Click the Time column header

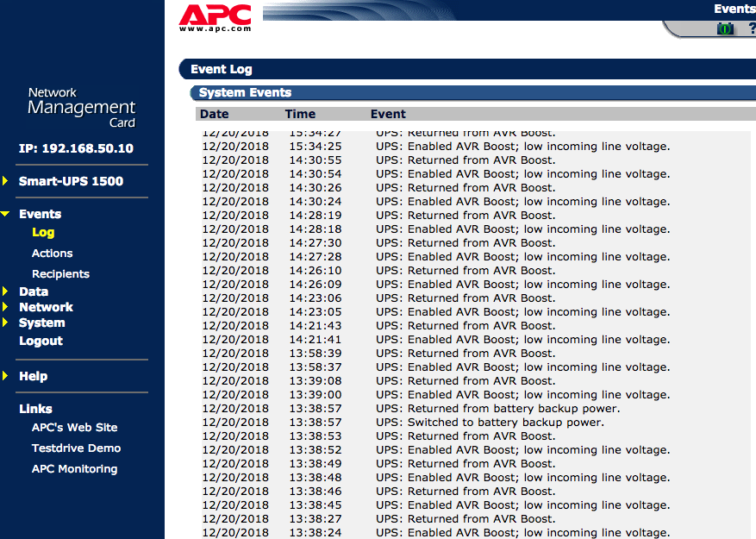[x=300, y=114]
